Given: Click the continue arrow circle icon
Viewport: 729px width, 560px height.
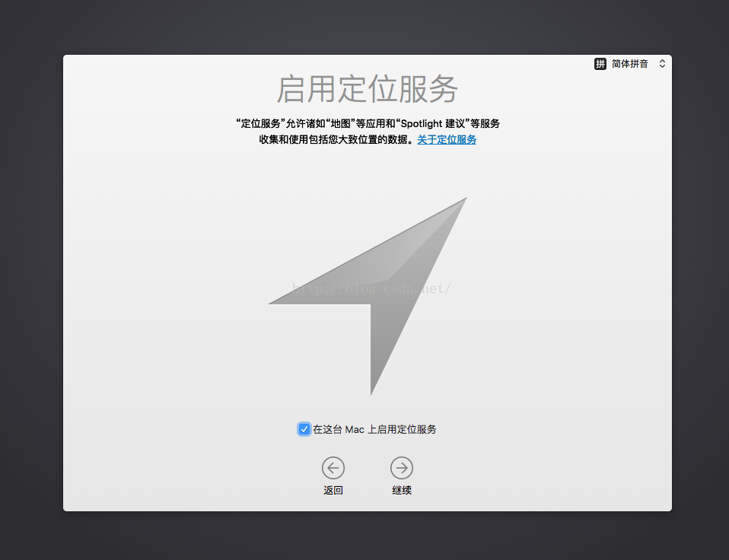Looking at the screenshot, I should pyautogui.click(x=402, y=467).
